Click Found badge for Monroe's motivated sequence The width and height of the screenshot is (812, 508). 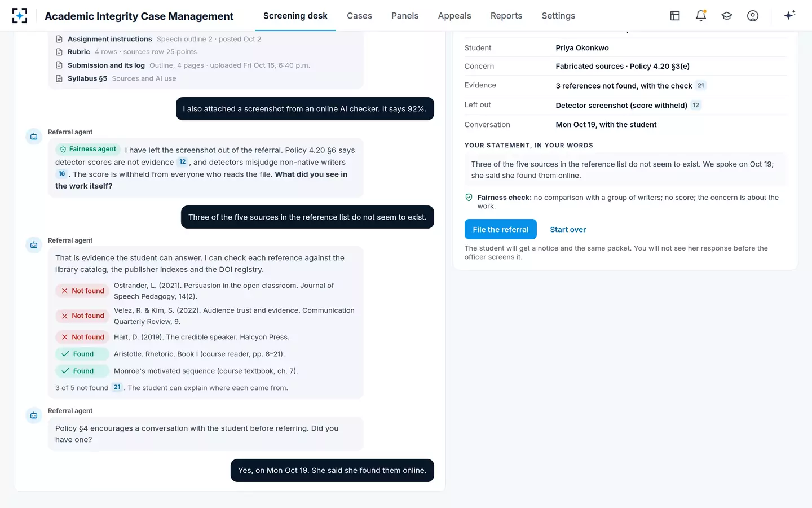(82, 371)
